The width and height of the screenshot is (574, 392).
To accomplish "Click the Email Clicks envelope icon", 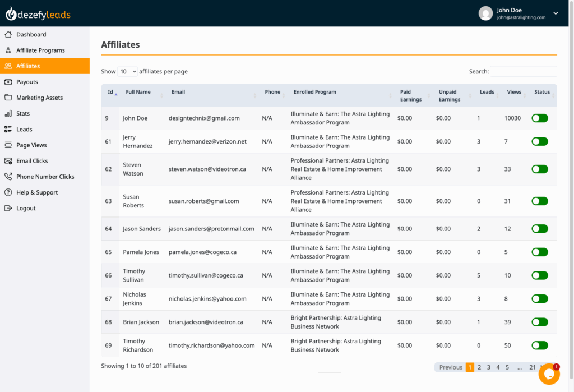I will [x=8, y=161].
